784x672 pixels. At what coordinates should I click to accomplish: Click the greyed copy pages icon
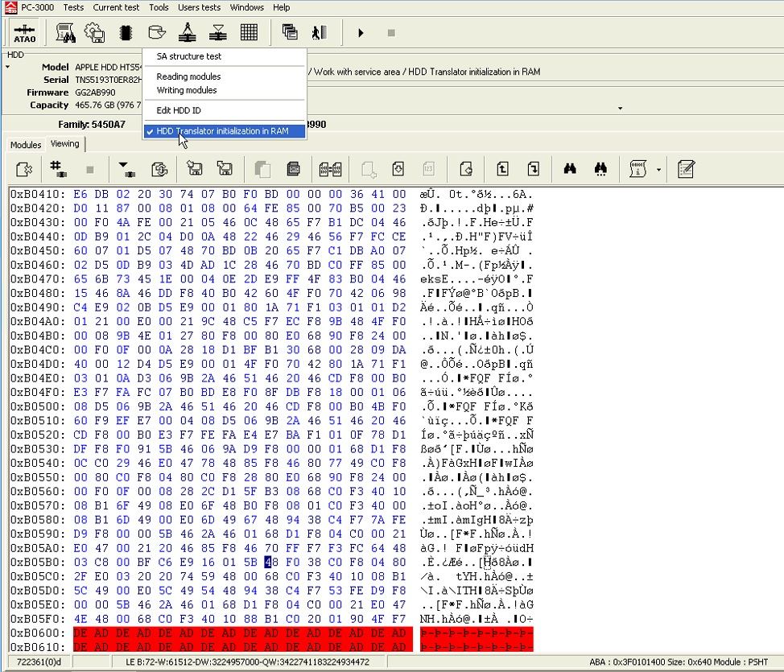pyautogui.click(x=262, y=170)
